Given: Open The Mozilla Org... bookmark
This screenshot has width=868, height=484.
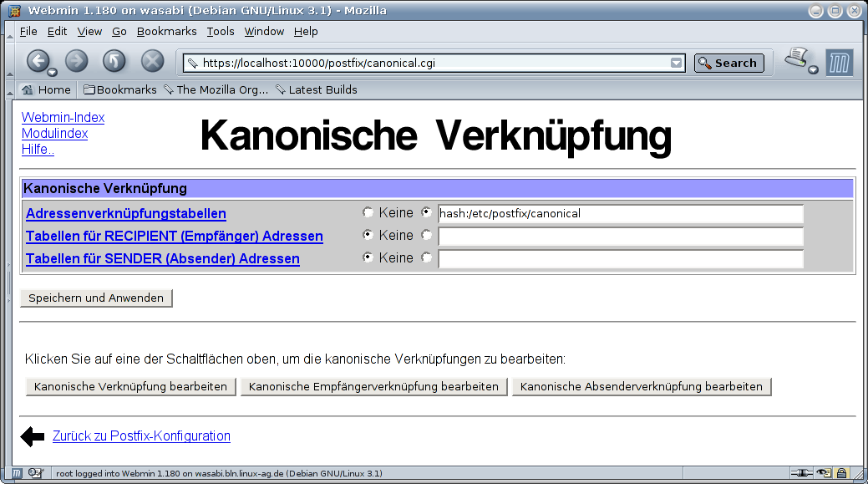Looking at the screenshot, I should [x=216, y=89].
